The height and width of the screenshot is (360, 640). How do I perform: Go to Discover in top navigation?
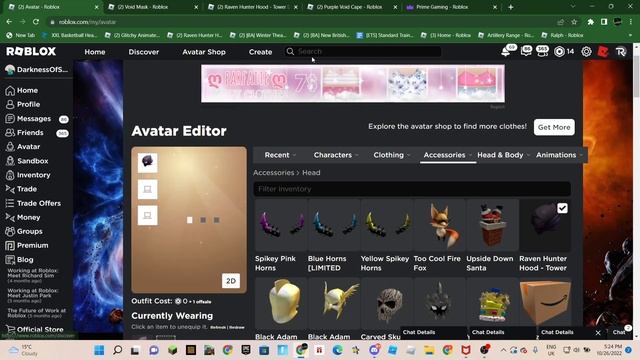point(144,52)
